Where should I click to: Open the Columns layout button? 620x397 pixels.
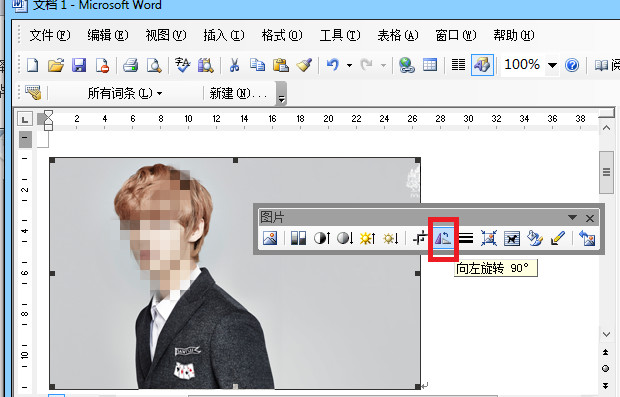point(458,64)
